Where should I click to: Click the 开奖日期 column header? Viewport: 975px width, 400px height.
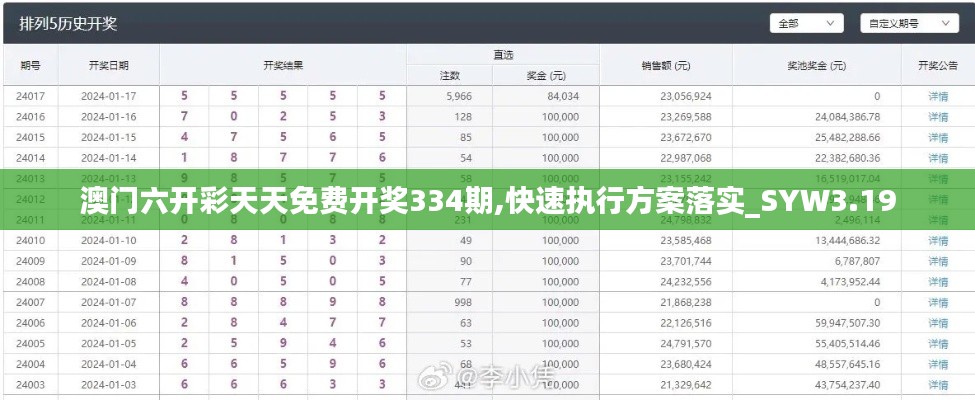coord(109,65)
